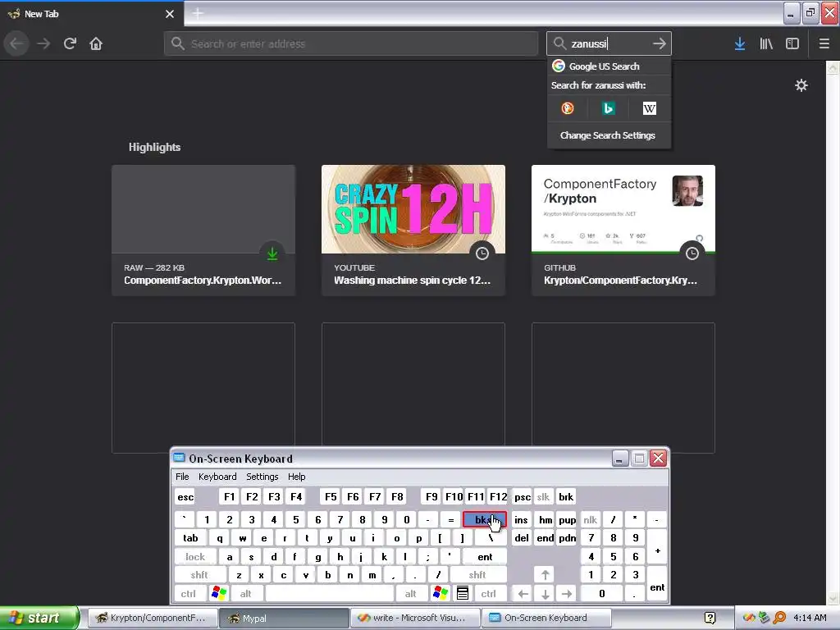Close the New Tab tab
Image resolution: width=840 pixels, height=630 pixels.
click(x=170, y=14)
